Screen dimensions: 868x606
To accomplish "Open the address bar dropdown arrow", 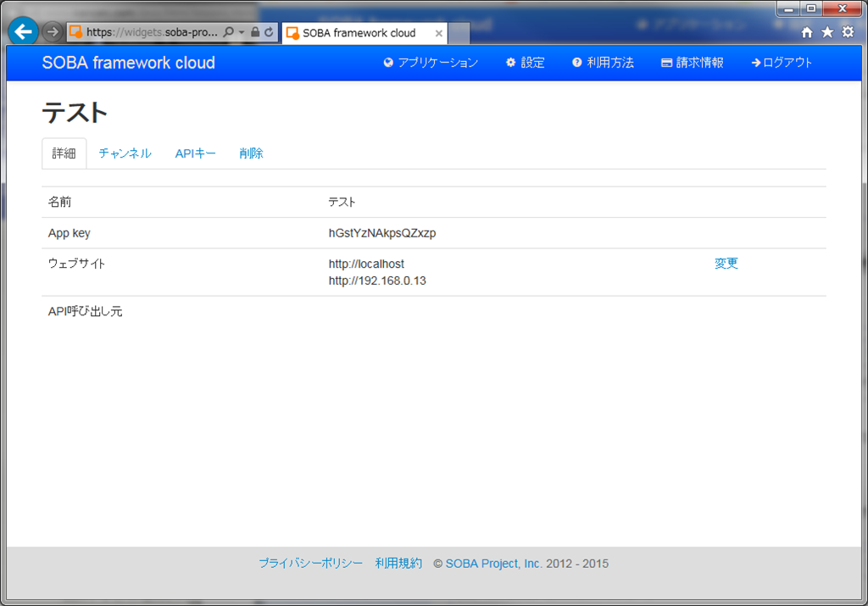I will (242, 33).
